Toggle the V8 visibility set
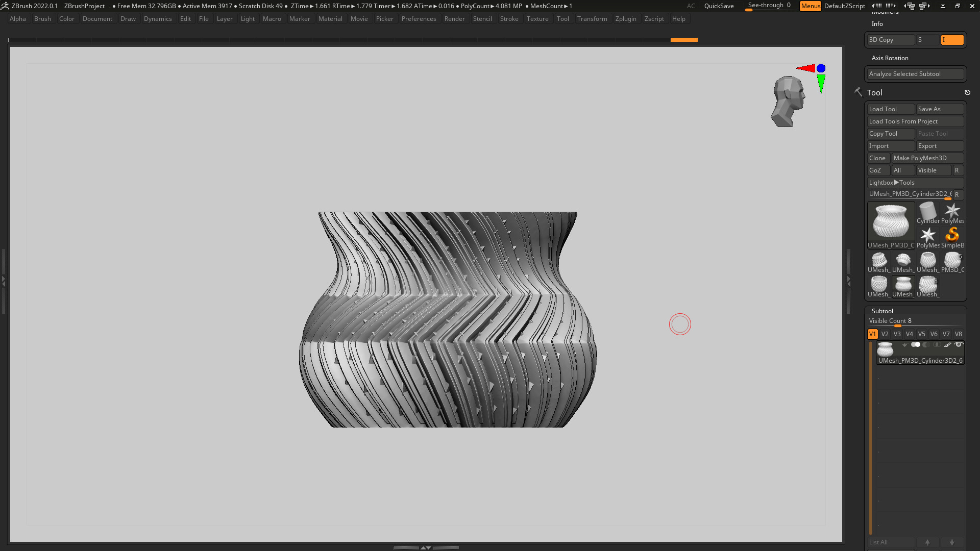This screenshot has width=980, height=551. (958, 334)
